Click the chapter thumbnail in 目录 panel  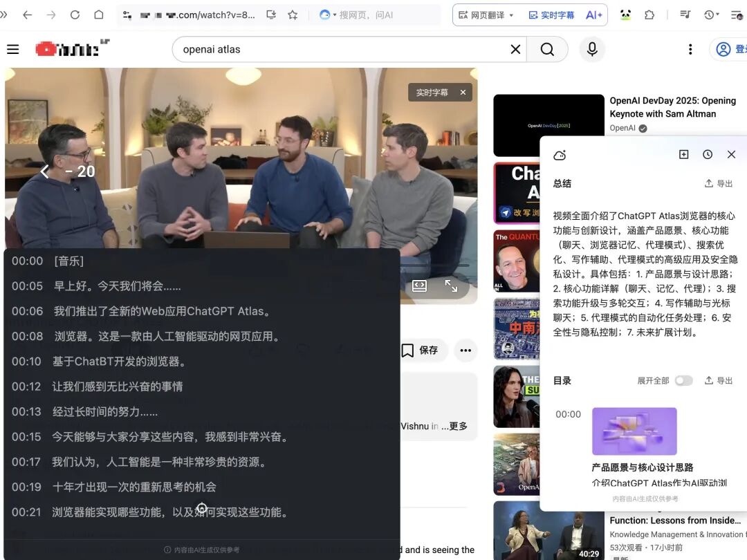pos(634,430)
